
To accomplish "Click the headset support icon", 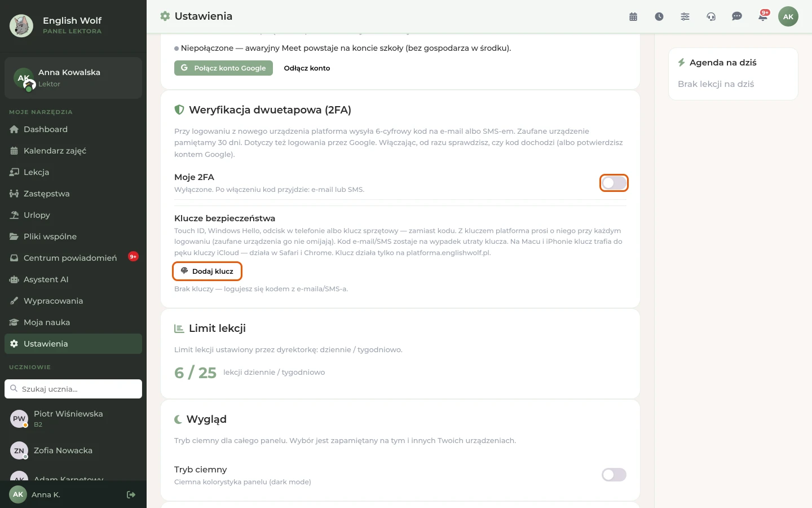I will [x=711, y=16].
